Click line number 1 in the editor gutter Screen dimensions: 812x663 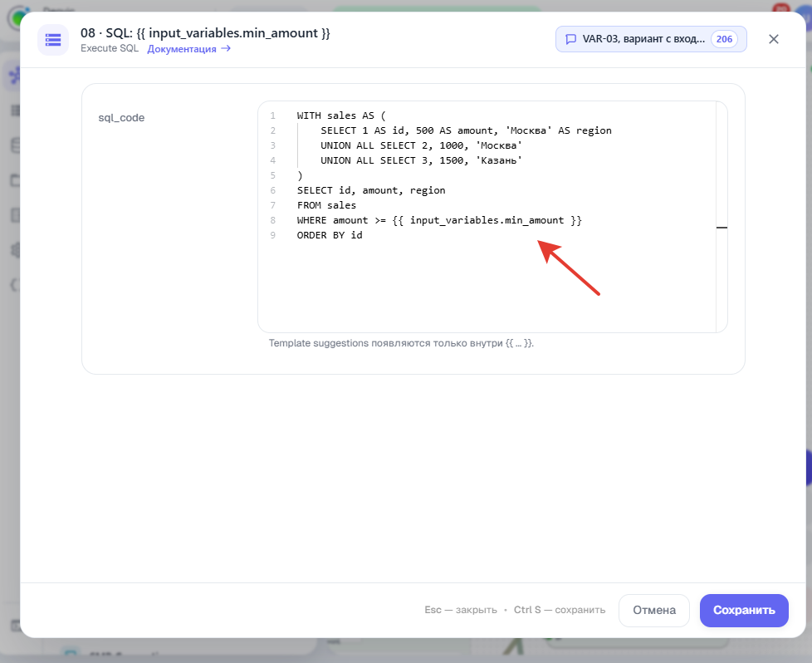(273, 115)
